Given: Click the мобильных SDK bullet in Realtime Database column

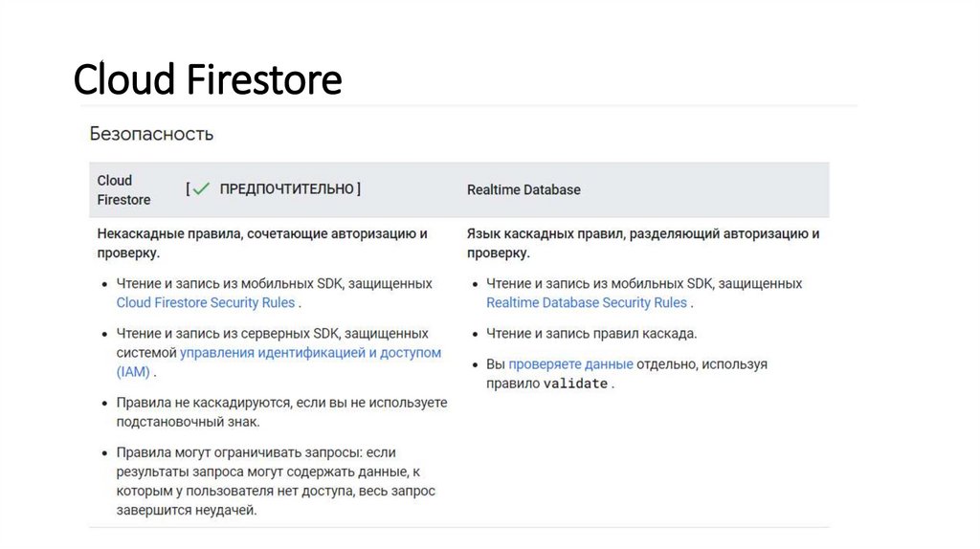Looking at the screenshot, I should tap(643, 284).
